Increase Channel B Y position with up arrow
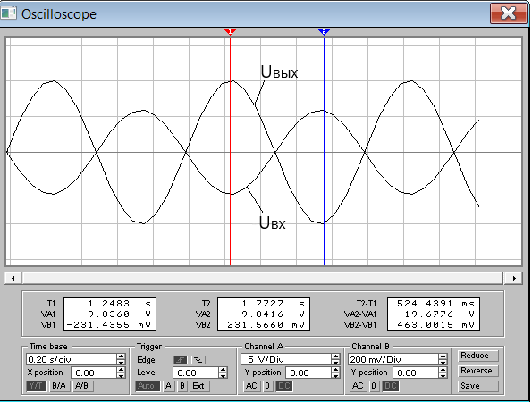Viewport: 532px width, 402px height. click(x=443, y=370)
